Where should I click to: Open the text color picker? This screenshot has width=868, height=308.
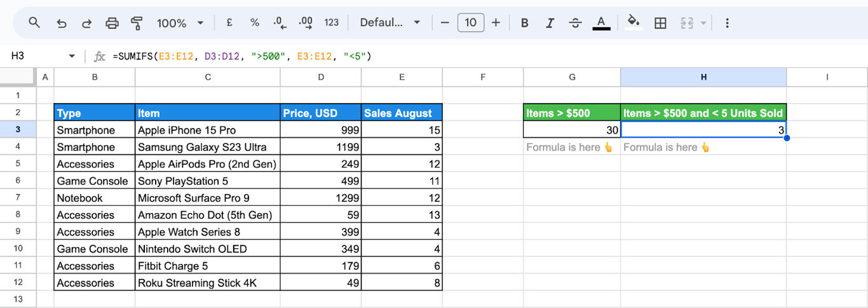601,23
